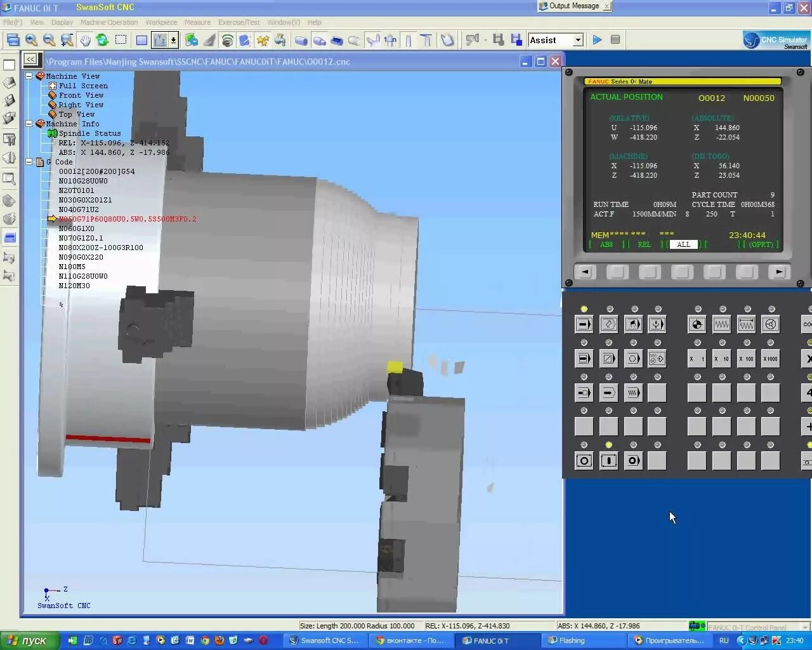Open the Display menu
The width and height of the screenshot is (812, 650).
pyautogui.click(x=62, y=22)
